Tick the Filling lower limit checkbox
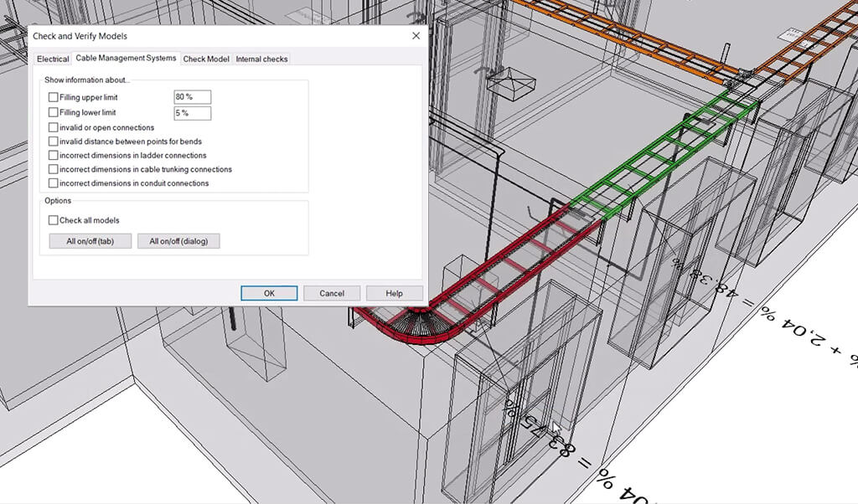 point(54,112)
